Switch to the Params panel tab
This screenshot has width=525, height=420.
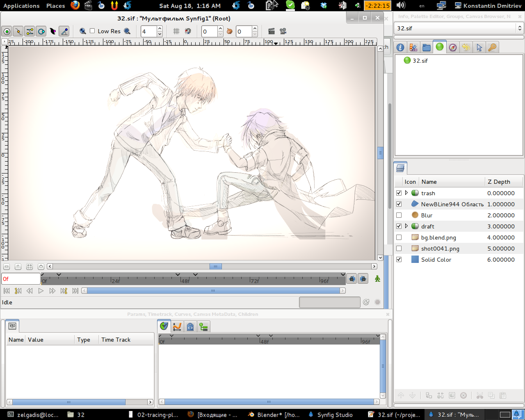tap(12, 326)
